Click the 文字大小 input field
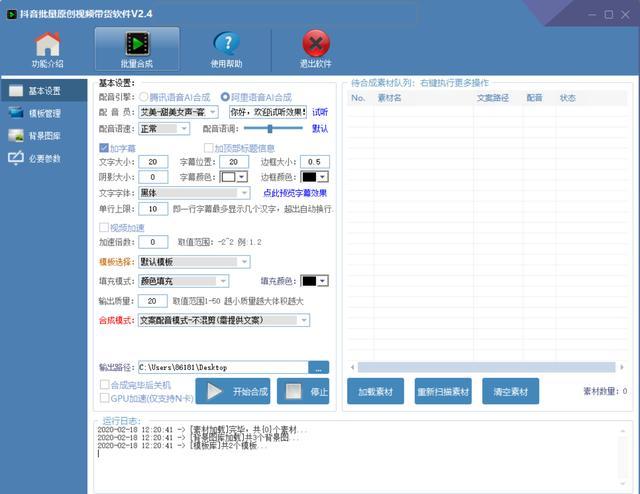 point(153,162)
